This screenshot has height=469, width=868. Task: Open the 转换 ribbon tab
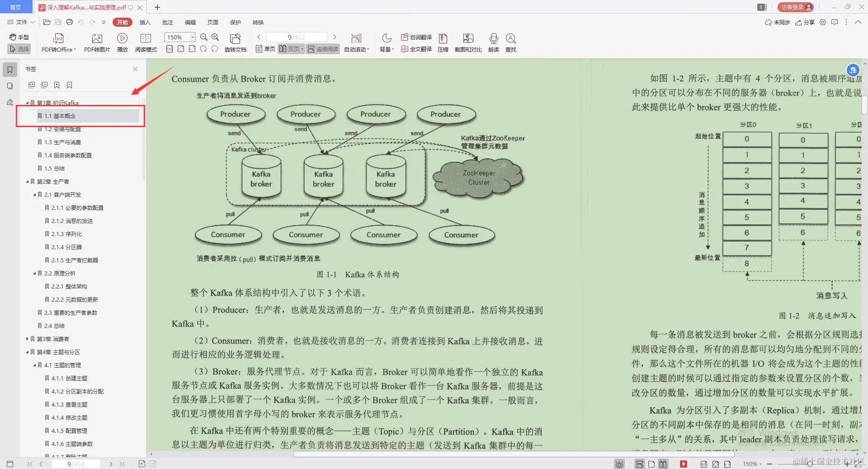[258, 22]
